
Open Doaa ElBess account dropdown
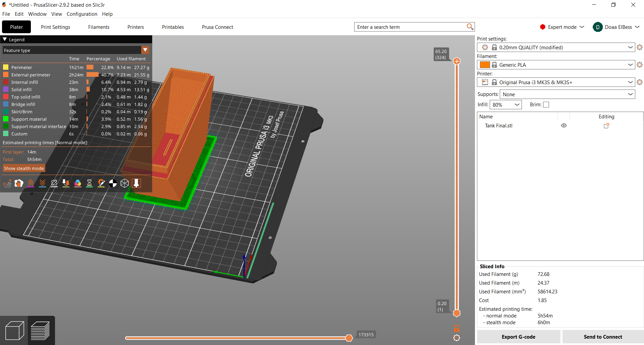coord(637,27)
